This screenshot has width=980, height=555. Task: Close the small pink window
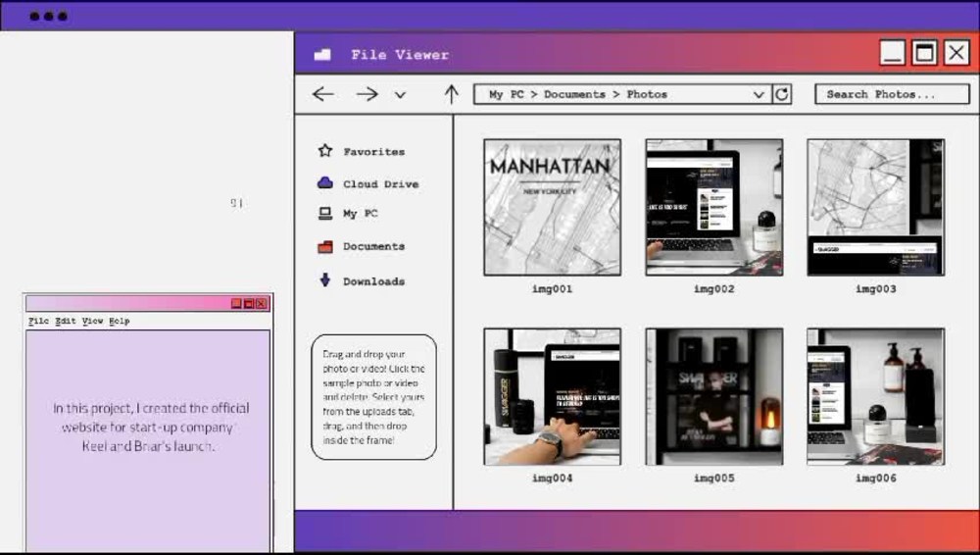[262, 303]
